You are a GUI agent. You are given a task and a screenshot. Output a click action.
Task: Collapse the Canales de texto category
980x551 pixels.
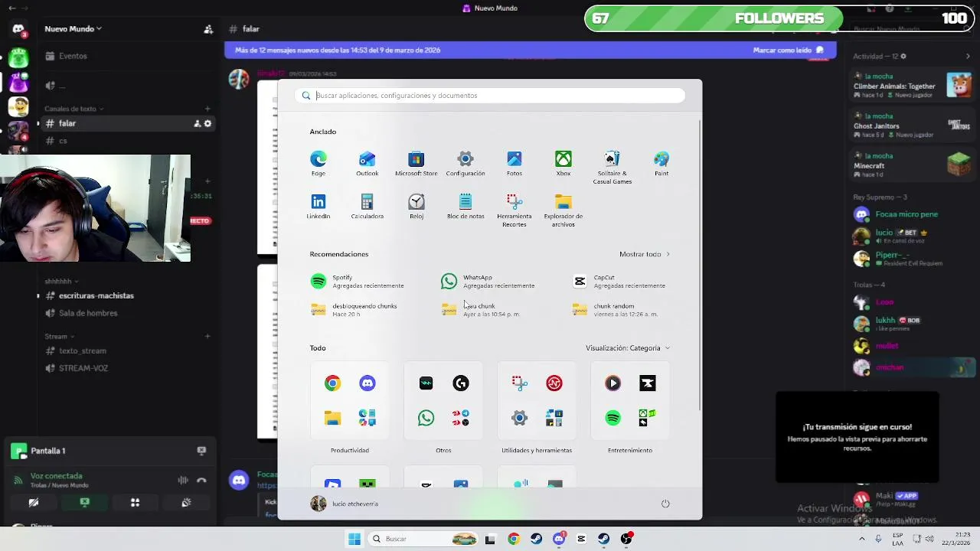[73, 109]
